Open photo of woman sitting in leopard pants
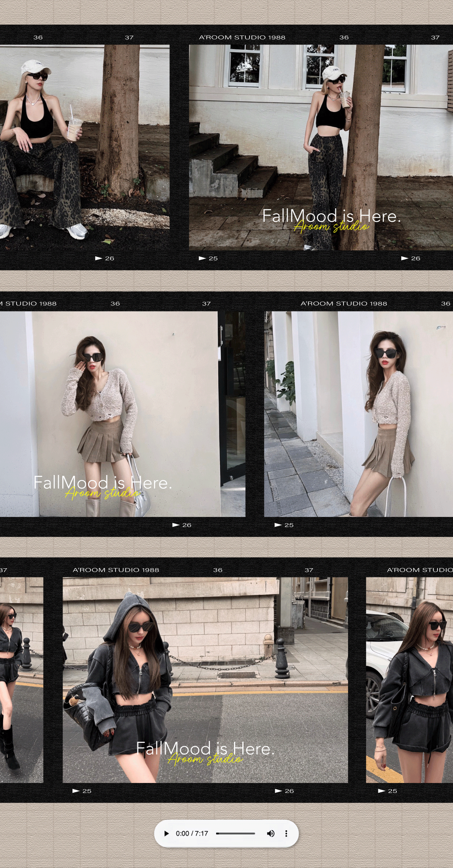Image resolution: width=453 pixels, height=868 pixels. (x=85, y=147)
